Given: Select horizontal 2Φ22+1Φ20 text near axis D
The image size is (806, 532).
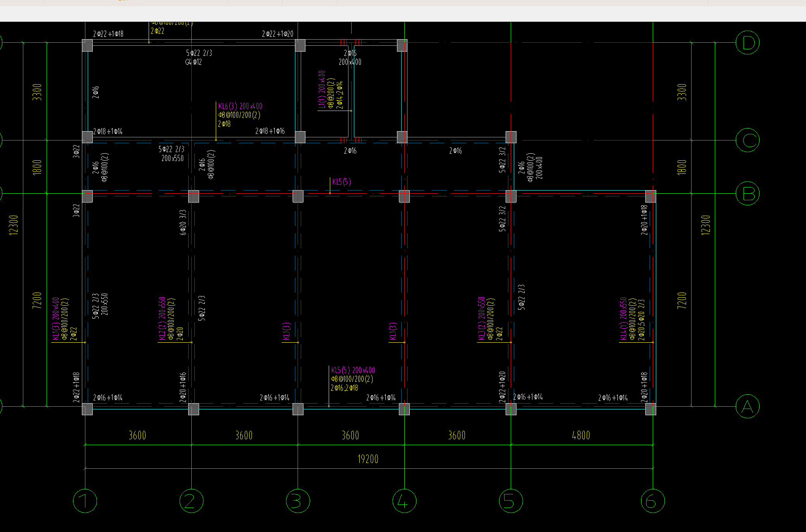Looking at the screenshot, I should coord(278,34).
